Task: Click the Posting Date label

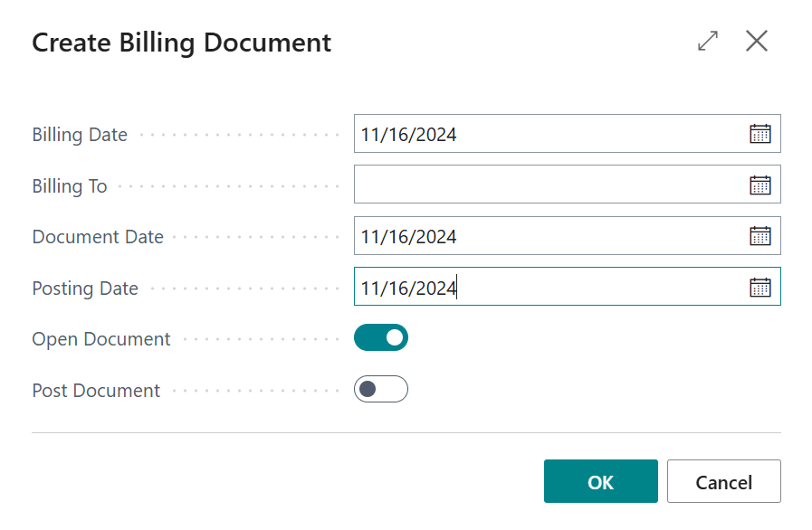Action: tap(85, 289)
